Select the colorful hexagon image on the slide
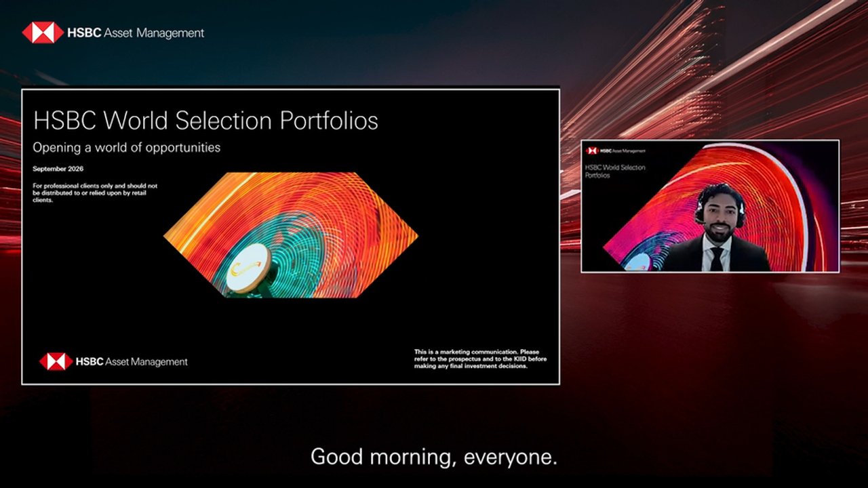Screen dimensions: 868x488 pyautogui.click(x=291, y=235)
